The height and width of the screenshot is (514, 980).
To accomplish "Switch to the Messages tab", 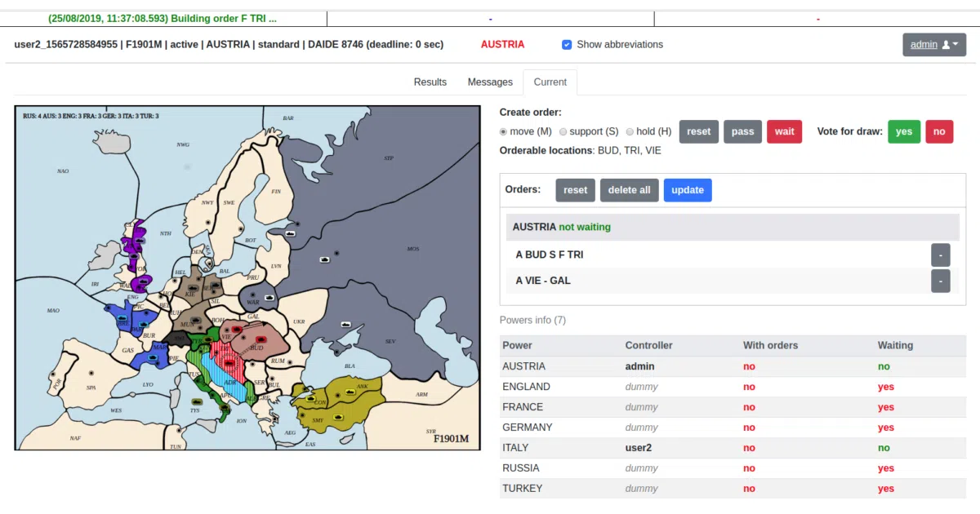I will point(490,82).
